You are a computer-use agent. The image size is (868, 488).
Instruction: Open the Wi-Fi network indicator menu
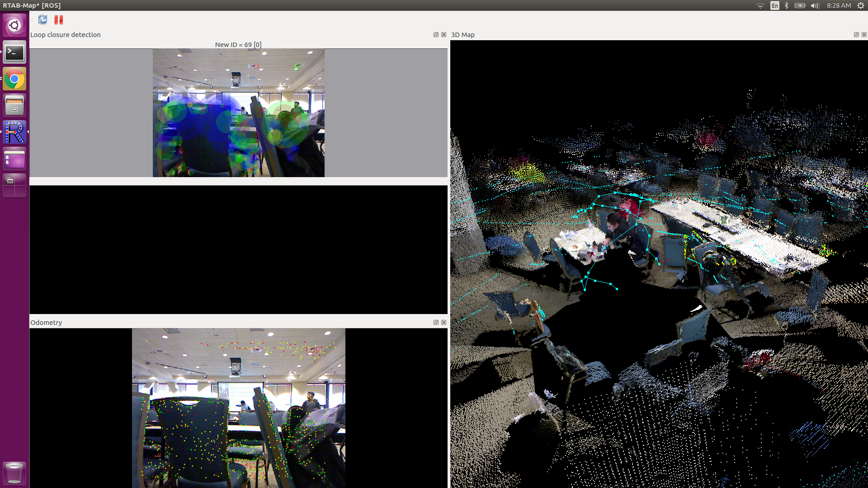pyautogui.click(x=760, y=5)
